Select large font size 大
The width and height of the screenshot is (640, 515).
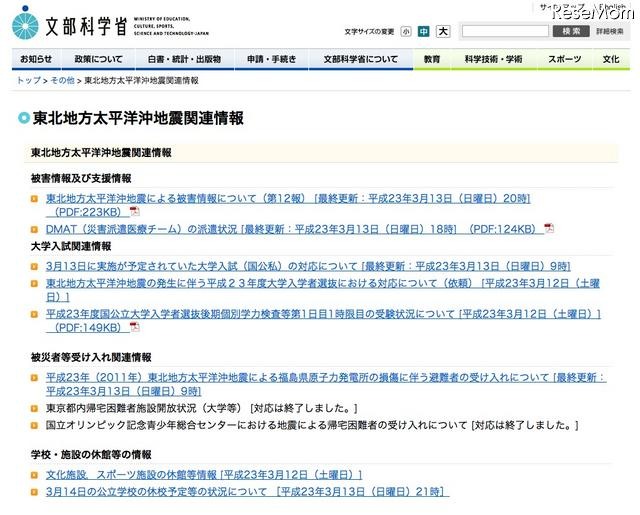(x=443, y=32)
